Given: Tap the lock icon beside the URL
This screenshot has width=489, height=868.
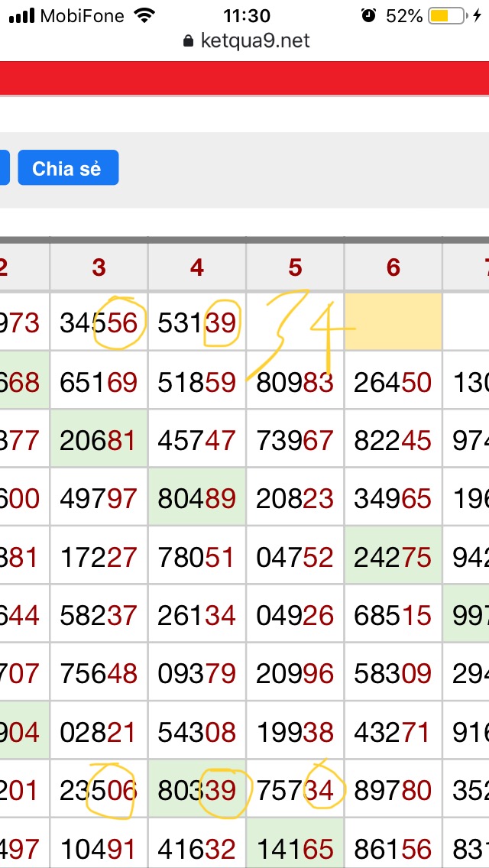Looking at the screenshot, I should [x=189, y=41].
